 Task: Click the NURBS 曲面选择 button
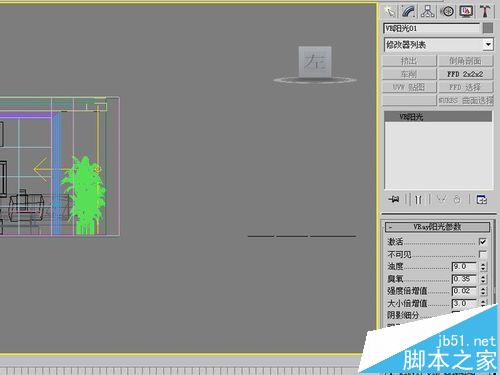(465, 100)
